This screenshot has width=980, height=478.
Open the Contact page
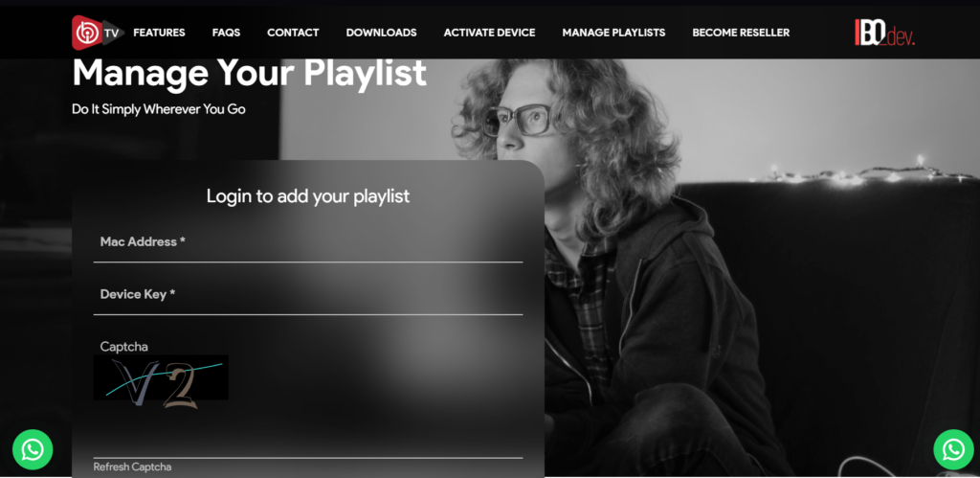293,33
